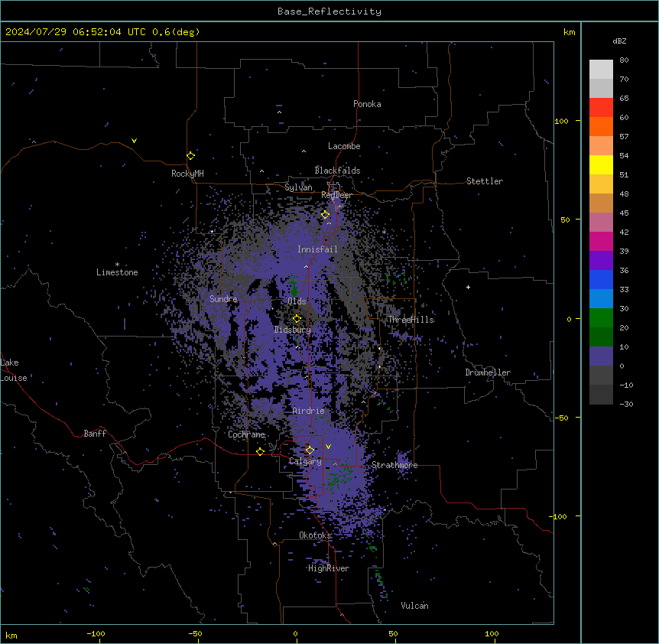Pick the green 30-20 dBZ legend color
The width and height of the screenshot is (659, 644).
tap(601, 318)
